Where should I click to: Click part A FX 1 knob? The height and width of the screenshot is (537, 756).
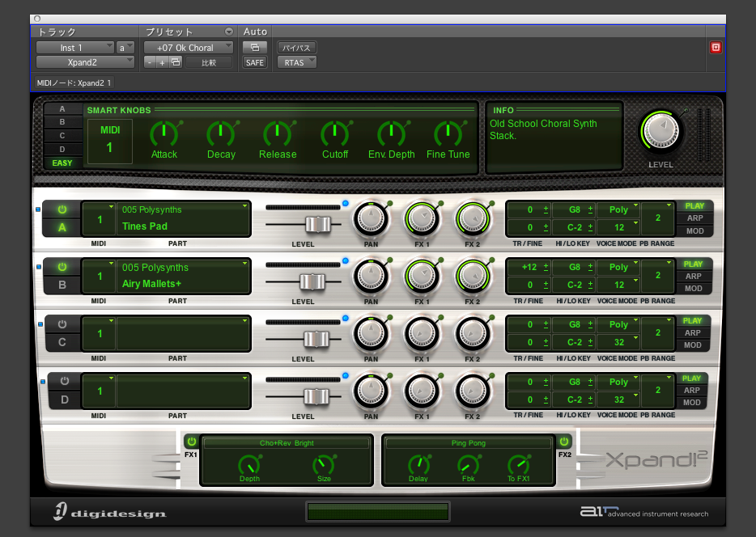tap(422, 220)
